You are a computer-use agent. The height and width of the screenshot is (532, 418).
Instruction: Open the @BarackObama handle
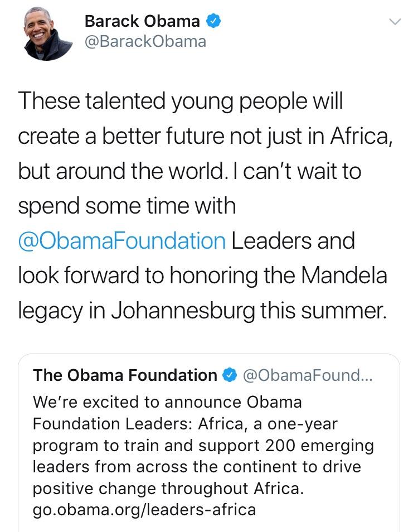pos(145,41)
